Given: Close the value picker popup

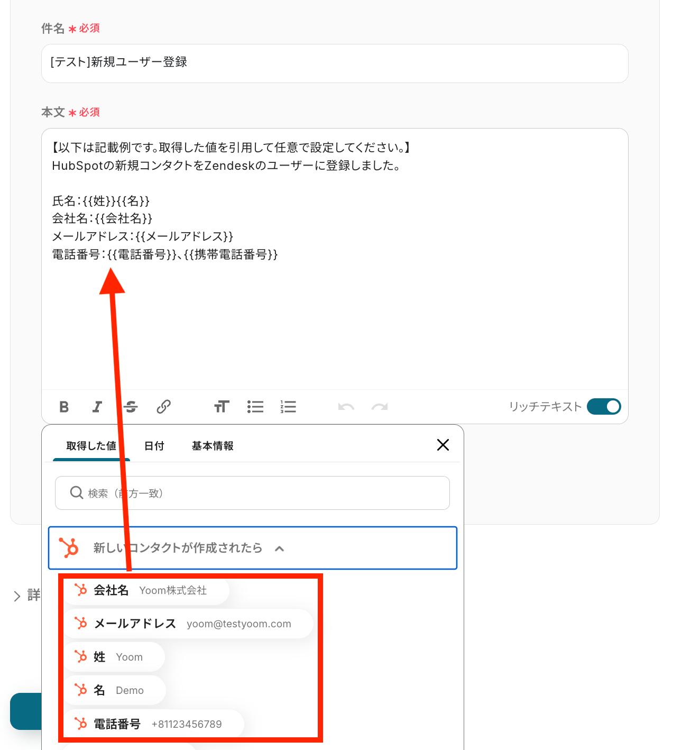Looking at the screenshot, I should tap(443, 445).
